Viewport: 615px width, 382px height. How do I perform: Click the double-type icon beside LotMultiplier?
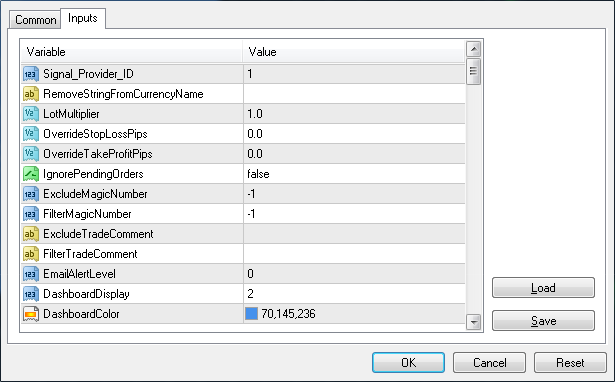point(31,114)
